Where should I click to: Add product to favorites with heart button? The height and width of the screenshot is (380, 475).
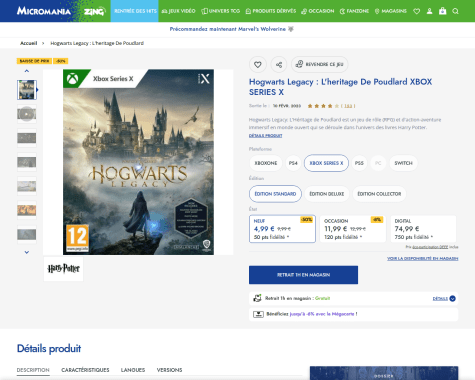pyautogui.click(x=258, y=64)
